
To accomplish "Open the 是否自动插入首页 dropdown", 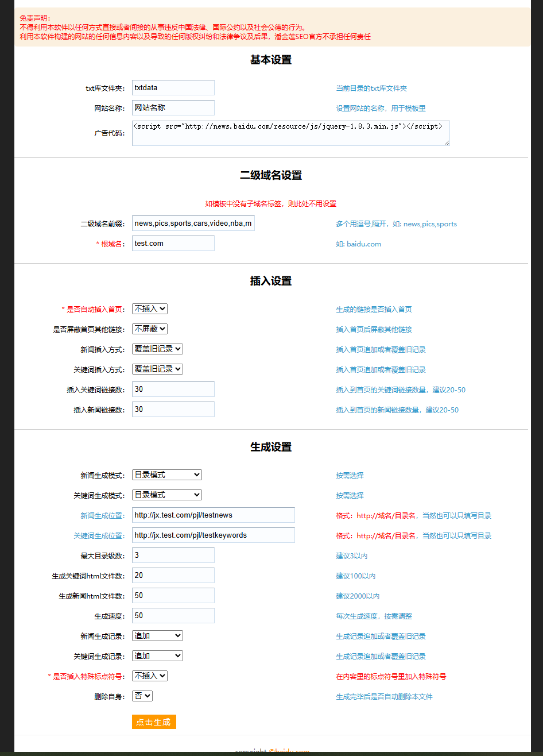I will (x=149, y=308).
